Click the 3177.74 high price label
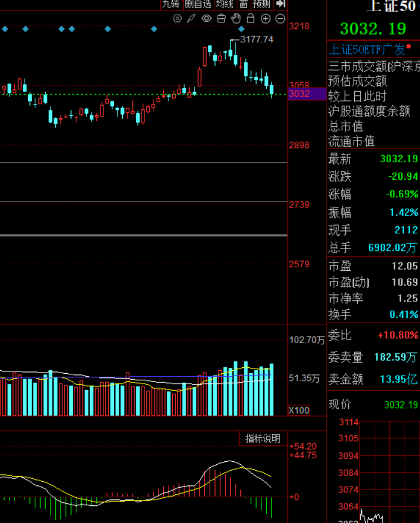420x523 pixels. (x=257, y=39)
